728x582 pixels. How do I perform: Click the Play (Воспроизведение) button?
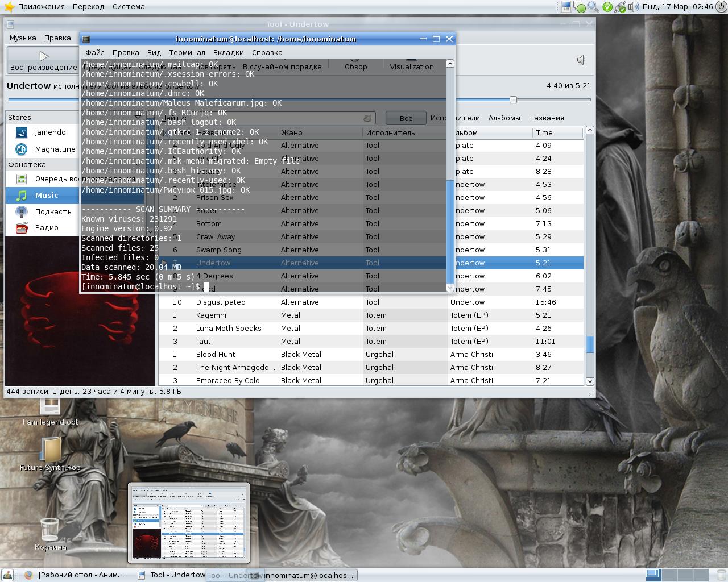tap(43, 60)
